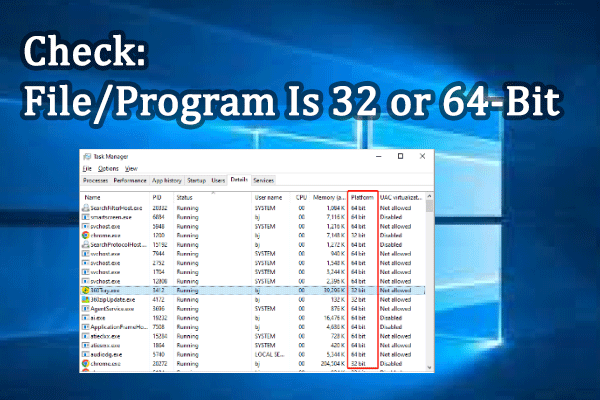Click the SearchFilterHost.exe process icon
The width and height of the screenshot is (600, 400).
pos(86,208)
